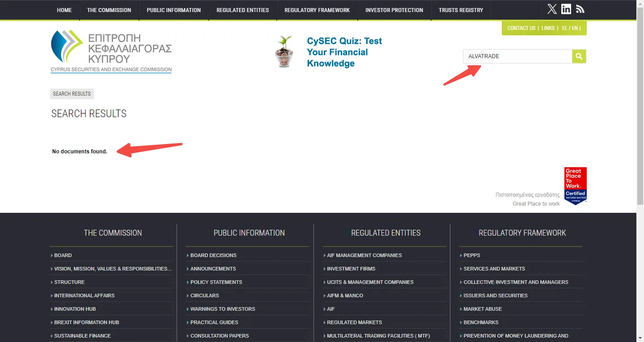Open INNOVATION HUB footer link
The image size is (644, 342).
75,309
